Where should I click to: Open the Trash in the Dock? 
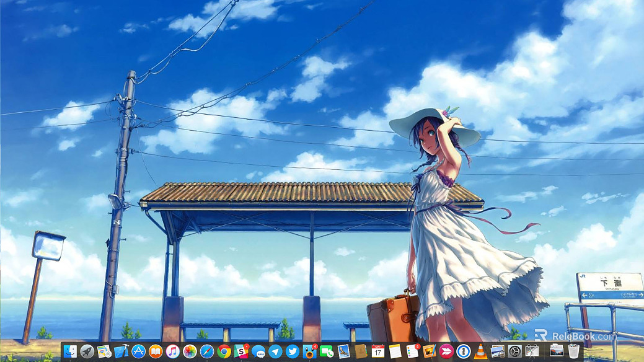pos(574,351)
